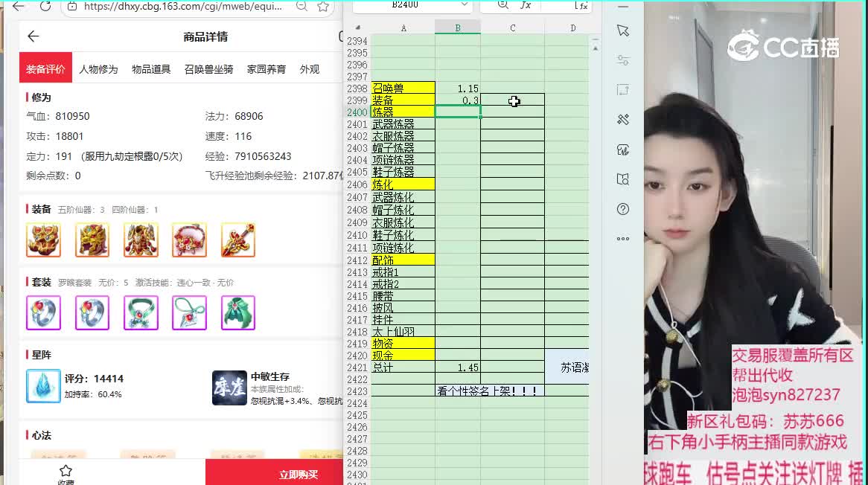Open the 召唤兽坐骑 tab
868x485 pixels.
pyautogui.click(x=208, y=69)
